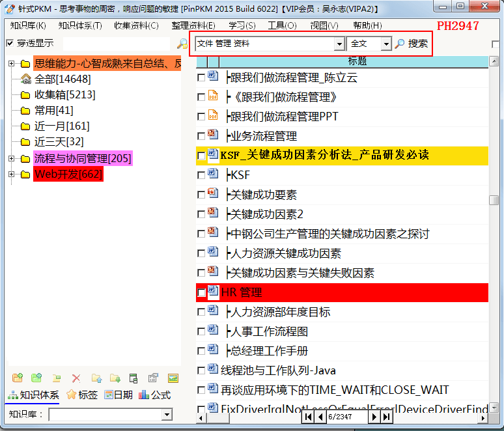The width and height of the screenshot is (504, 431).
Task: Go to the next results page arrow
Action: coord(374,417)
